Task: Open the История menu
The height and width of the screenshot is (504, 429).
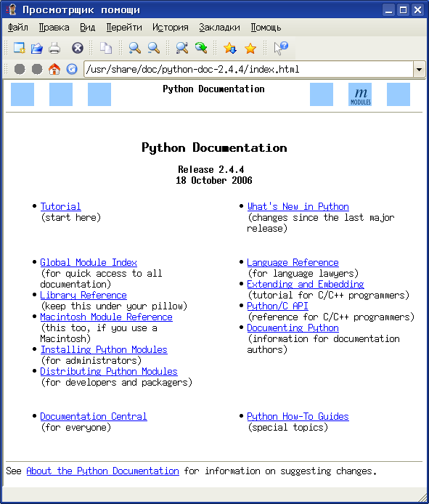Action: (171, 28)
